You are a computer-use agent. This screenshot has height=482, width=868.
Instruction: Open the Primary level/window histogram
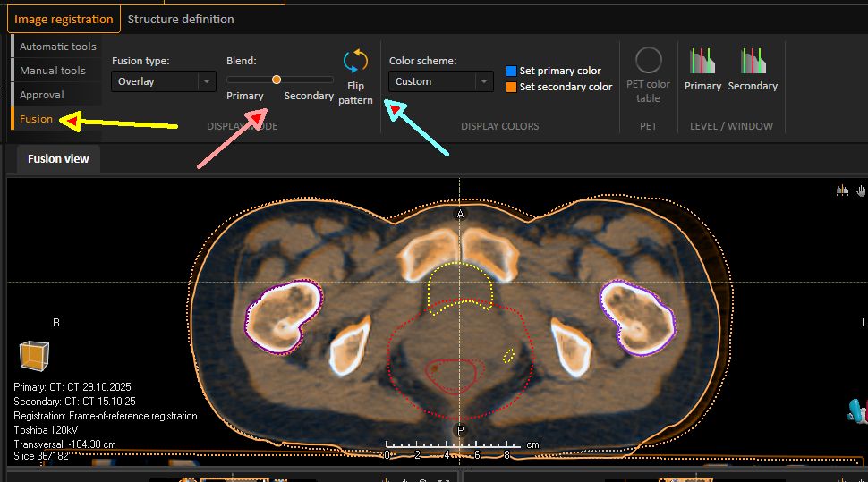point(702,62)
